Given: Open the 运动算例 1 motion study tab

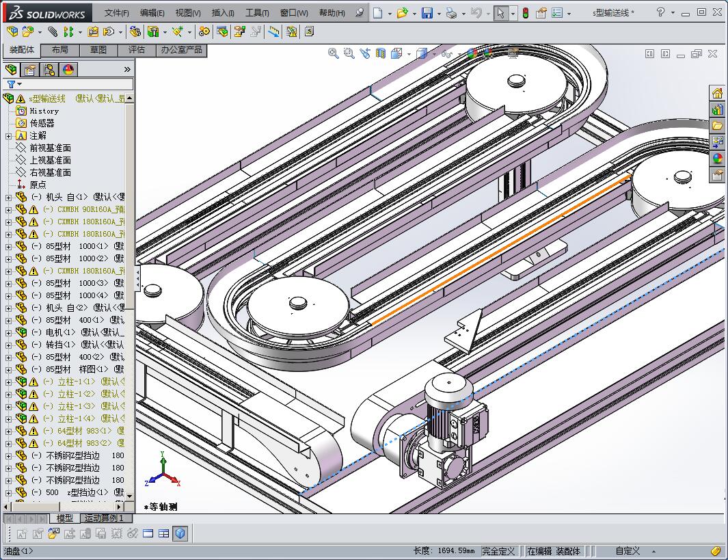Looking at the screenshot, I should click(x=104, y=518).
